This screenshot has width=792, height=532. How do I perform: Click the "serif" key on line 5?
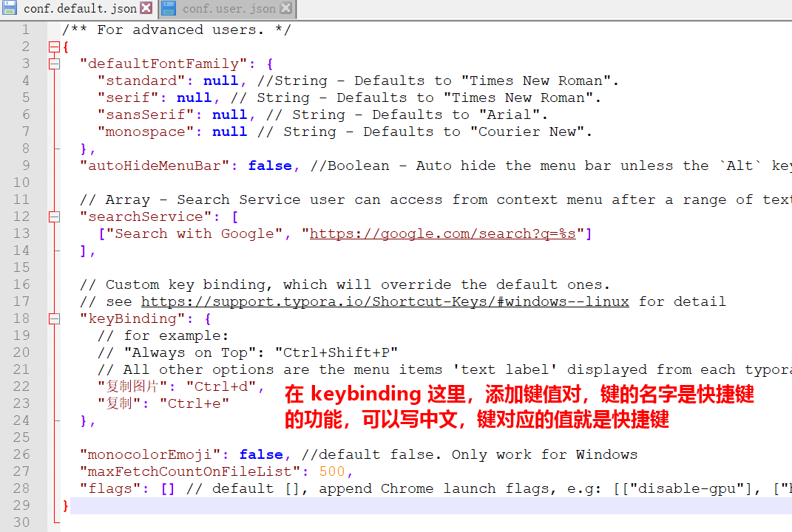(x=128, y=98)
